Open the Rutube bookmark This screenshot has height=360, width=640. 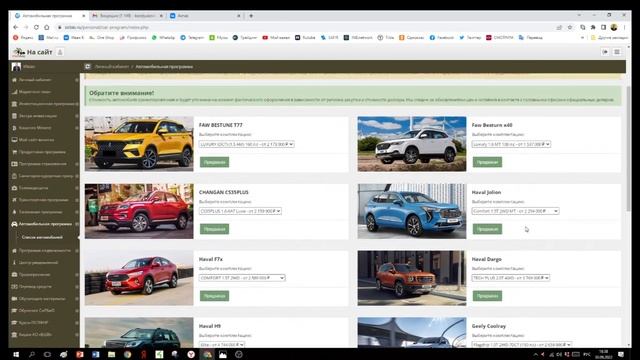click(x=305, y=38)
